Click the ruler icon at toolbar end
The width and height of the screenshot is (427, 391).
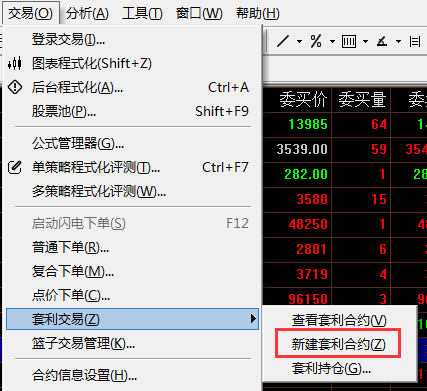pos(414,42)
